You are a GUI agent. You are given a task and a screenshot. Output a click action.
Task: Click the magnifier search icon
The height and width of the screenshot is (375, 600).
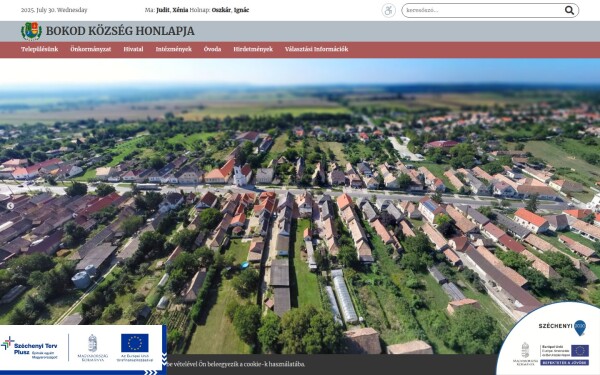click(x=569, y=10)
